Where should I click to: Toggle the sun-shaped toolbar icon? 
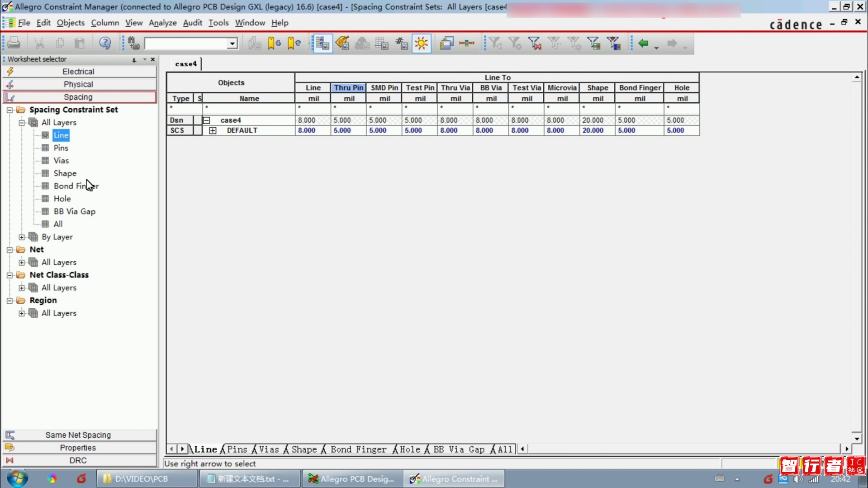tap(422, 43)
